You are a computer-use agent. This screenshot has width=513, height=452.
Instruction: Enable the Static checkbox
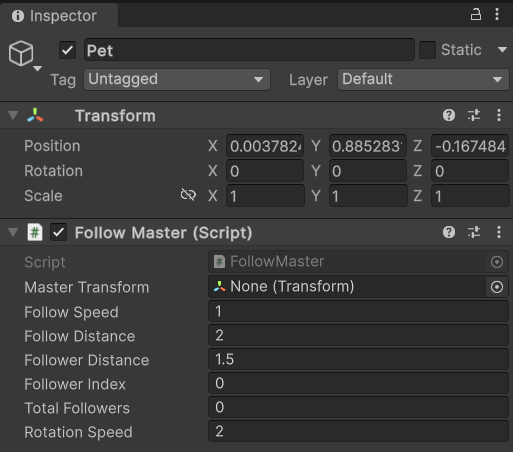(427, 50)
